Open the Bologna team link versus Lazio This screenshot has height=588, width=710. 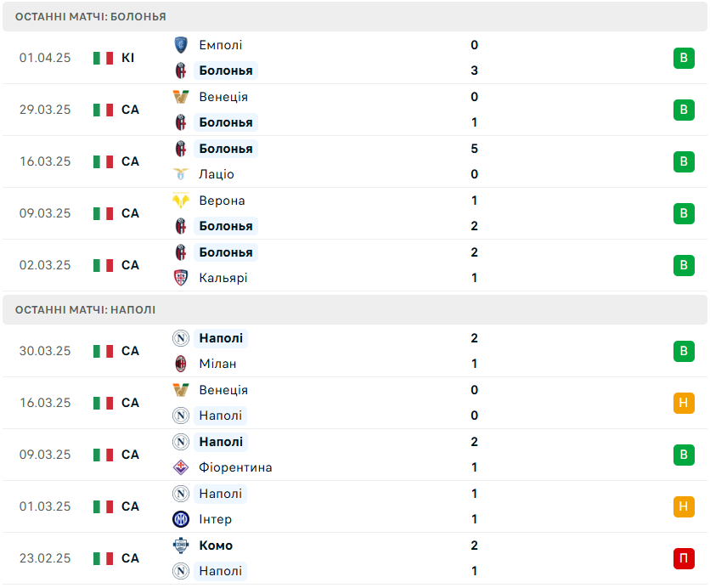pyautogui.click(x=225, y=149)
